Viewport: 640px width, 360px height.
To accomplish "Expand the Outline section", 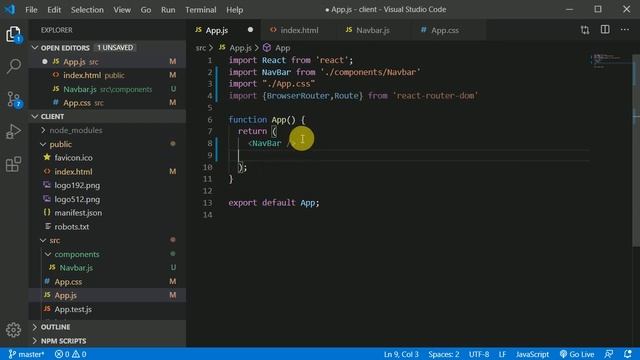I will click(107, 327).
